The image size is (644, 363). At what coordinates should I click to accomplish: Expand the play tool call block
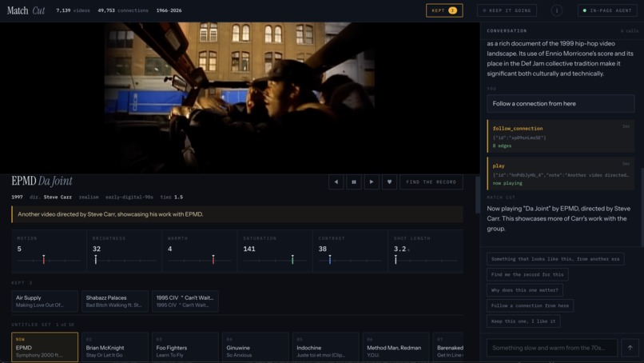561,174
